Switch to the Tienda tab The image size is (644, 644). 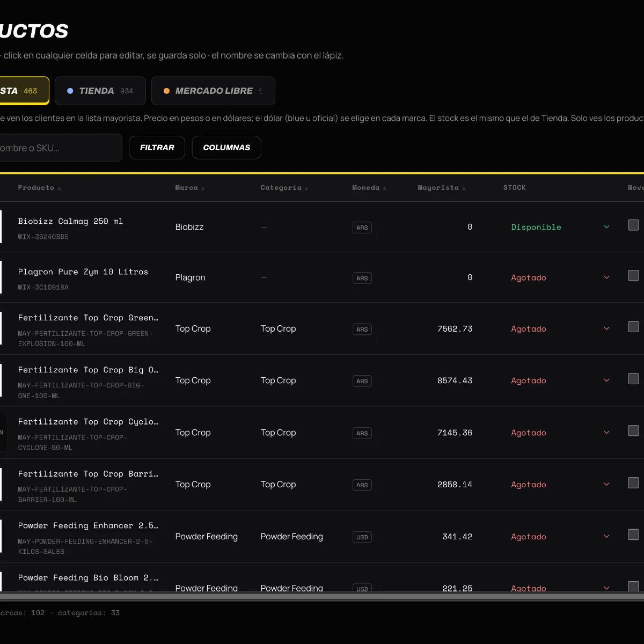(x=100, y=91)
